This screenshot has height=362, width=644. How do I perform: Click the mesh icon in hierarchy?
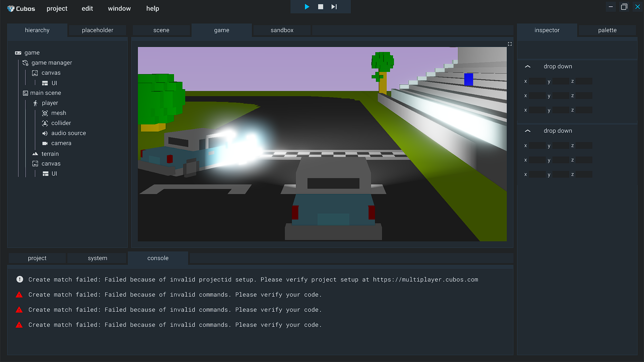point(45,113)
